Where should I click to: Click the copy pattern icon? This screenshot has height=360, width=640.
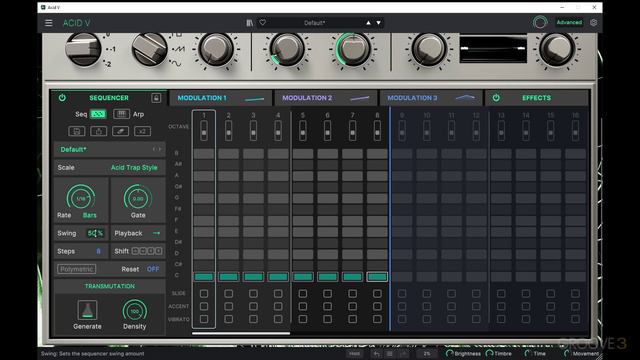pyautogui.click(x=98, y=131)
